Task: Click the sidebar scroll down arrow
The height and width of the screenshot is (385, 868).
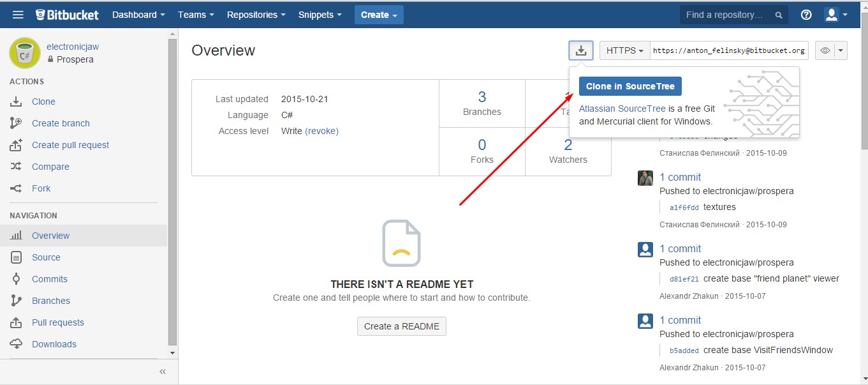Action: 172,352
